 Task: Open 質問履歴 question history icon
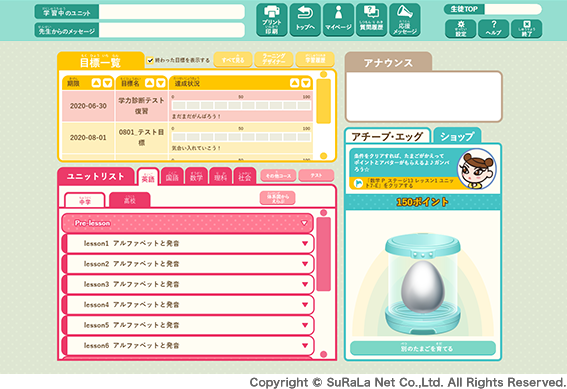tap(371, 20)
